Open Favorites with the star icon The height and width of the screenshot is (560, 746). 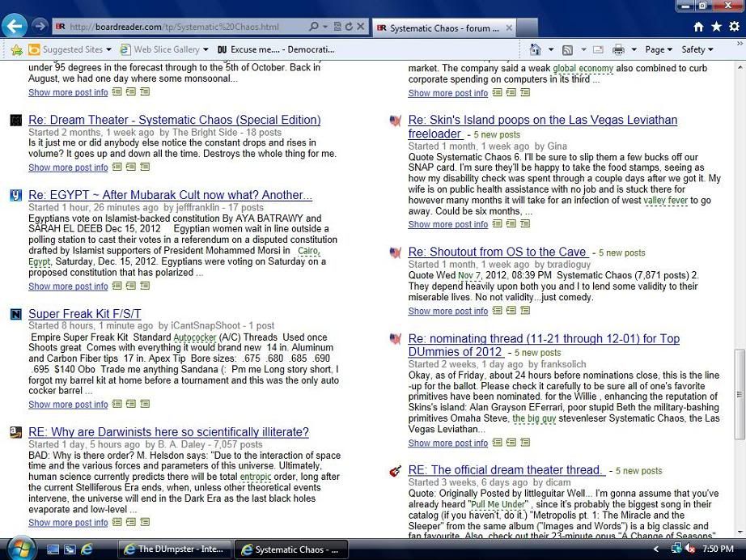click(x=717, y=27)
